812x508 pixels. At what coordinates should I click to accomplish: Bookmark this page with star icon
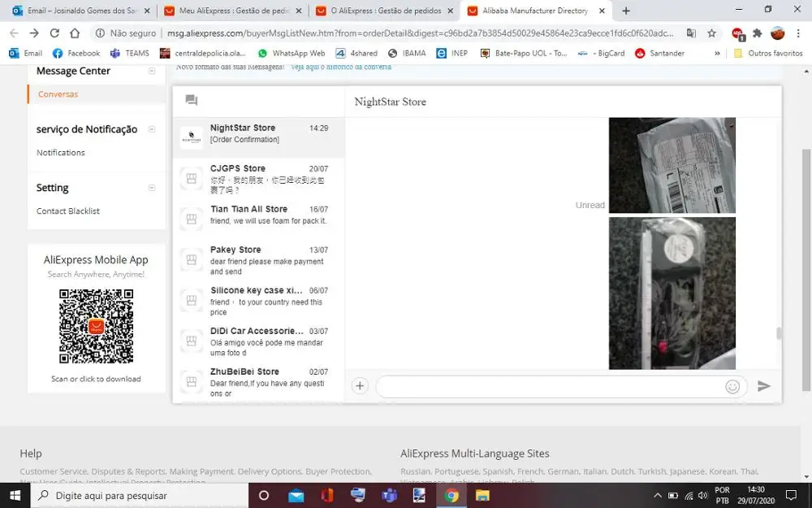pyautogui.click(x=711, y=33)
